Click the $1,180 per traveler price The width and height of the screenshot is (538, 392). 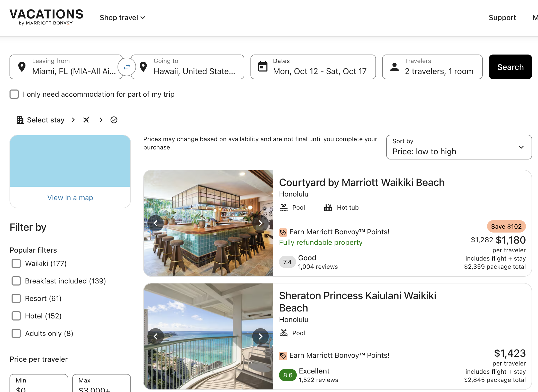tap(510, 240)
